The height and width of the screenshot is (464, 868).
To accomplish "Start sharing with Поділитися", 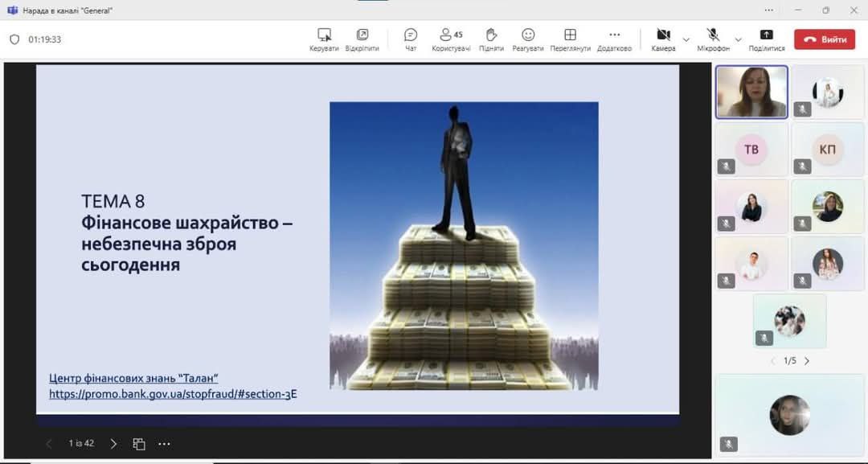I will coord(767,40).
